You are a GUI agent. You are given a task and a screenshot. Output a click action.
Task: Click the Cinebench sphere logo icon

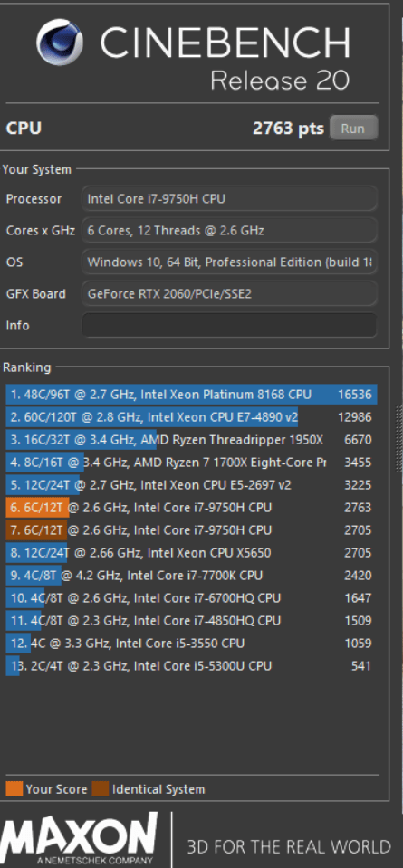point(60,42)
